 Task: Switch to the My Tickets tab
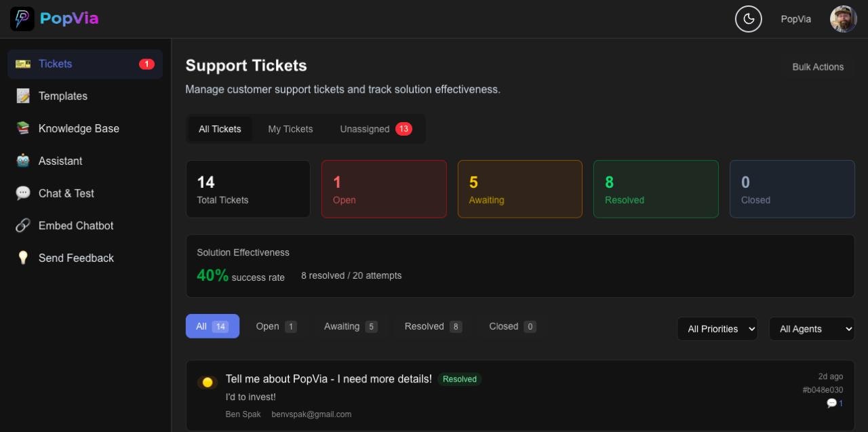pyautogui.click(x=290, y=129)
